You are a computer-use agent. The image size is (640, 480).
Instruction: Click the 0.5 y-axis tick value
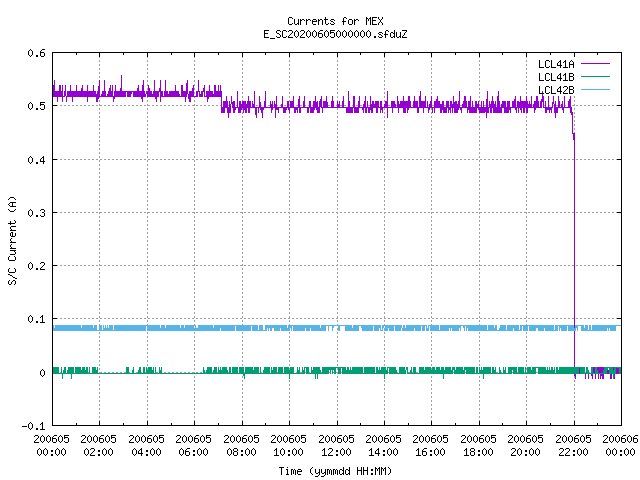tap(36, 106)
